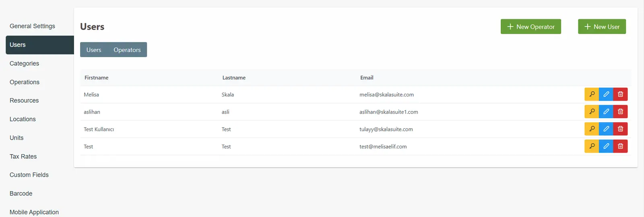Image resolution: width=644 pixels, height=217 pixels.
Task: Select the Skala lastname cell
Action: click(x=227, y=95)
